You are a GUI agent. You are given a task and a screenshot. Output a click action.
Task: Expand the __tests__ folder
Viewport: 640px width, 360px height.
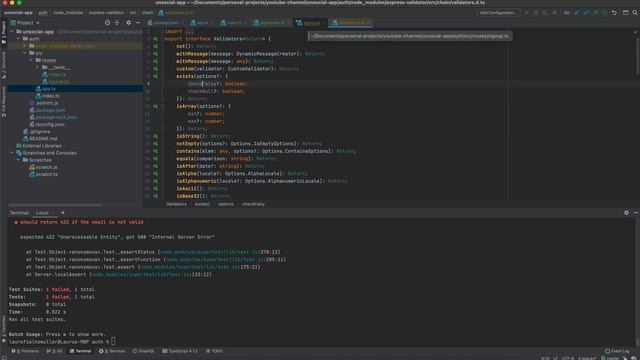pos(38,67)
